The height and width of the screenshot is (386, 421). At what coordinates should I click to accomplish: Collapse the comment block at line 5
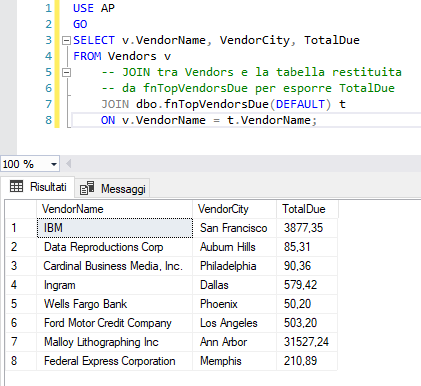67,72
